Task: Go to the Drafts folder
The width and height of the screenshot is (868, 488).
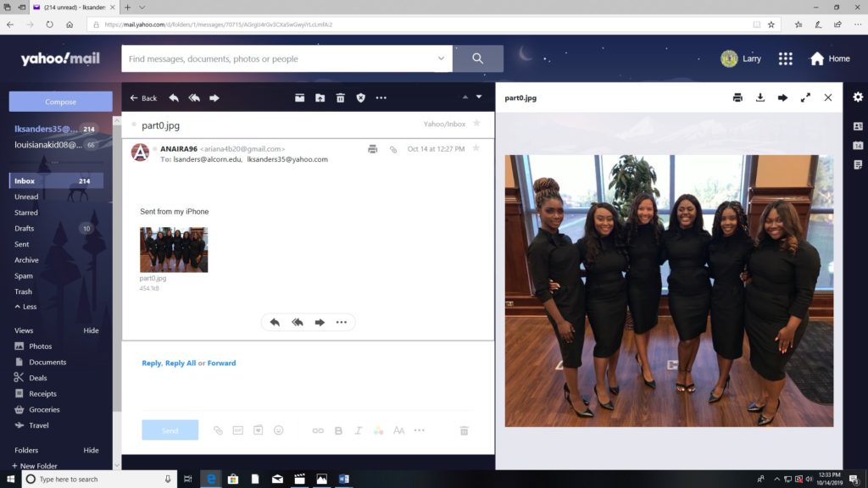Action: tap(25, 228)
